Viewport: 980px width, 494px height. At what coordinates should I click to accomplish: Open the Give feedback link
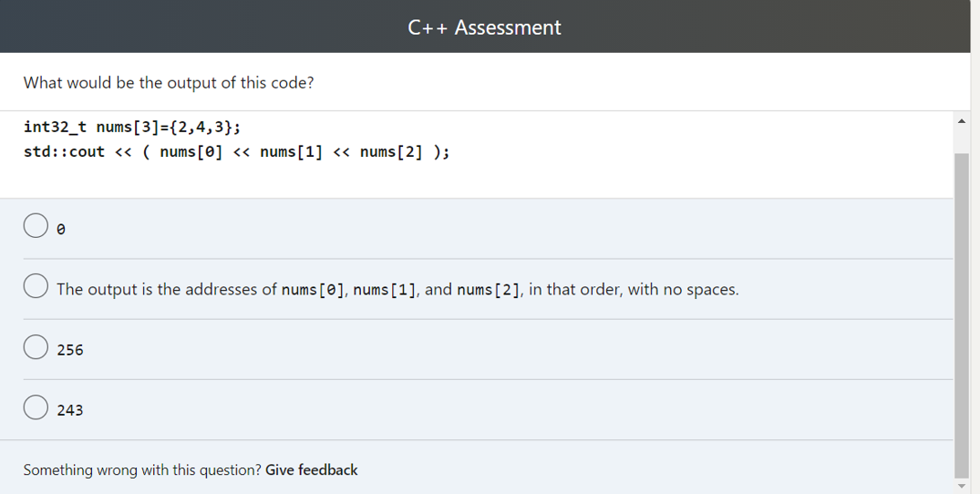click(311, 469)
